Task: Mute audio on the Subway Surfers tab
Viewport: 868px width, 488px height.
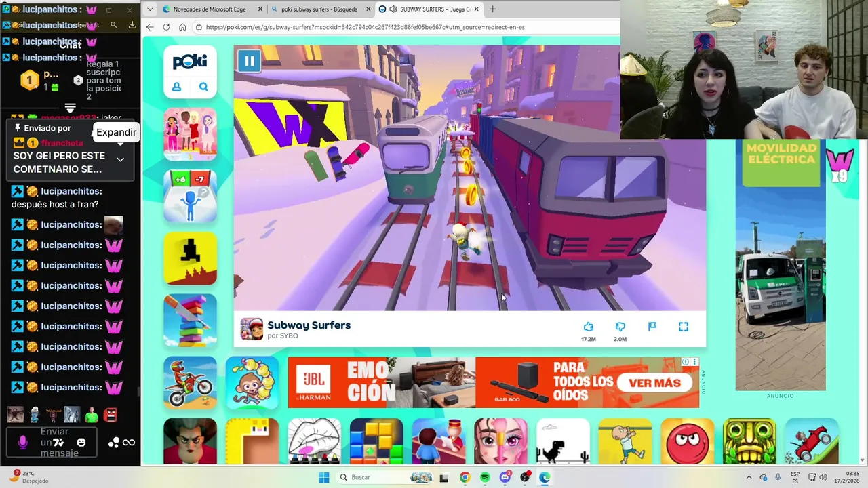Action: [393, 9]
